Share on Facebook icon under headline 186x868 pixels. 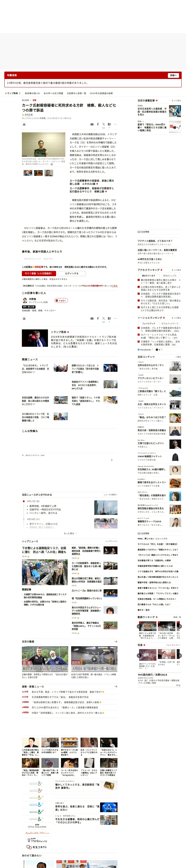98,124
